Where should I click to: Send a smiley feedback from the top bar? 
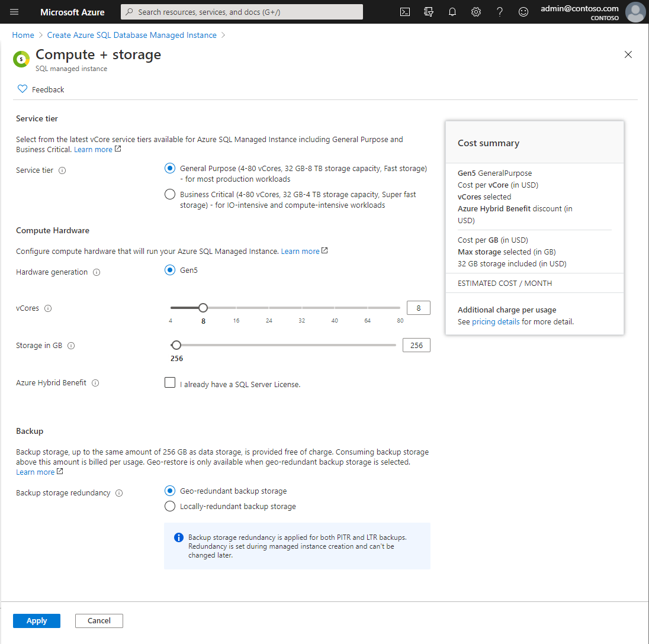tap(523, 12)
